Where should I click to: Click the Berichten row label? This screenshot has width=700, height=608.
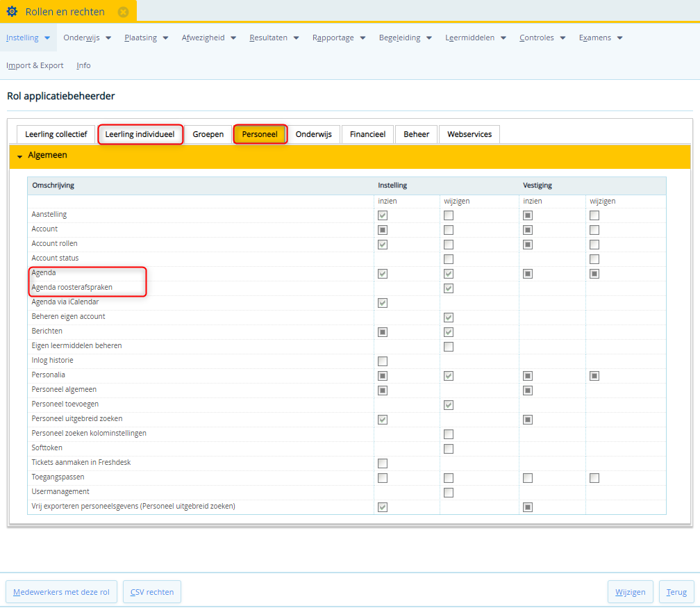pos(47,331)
